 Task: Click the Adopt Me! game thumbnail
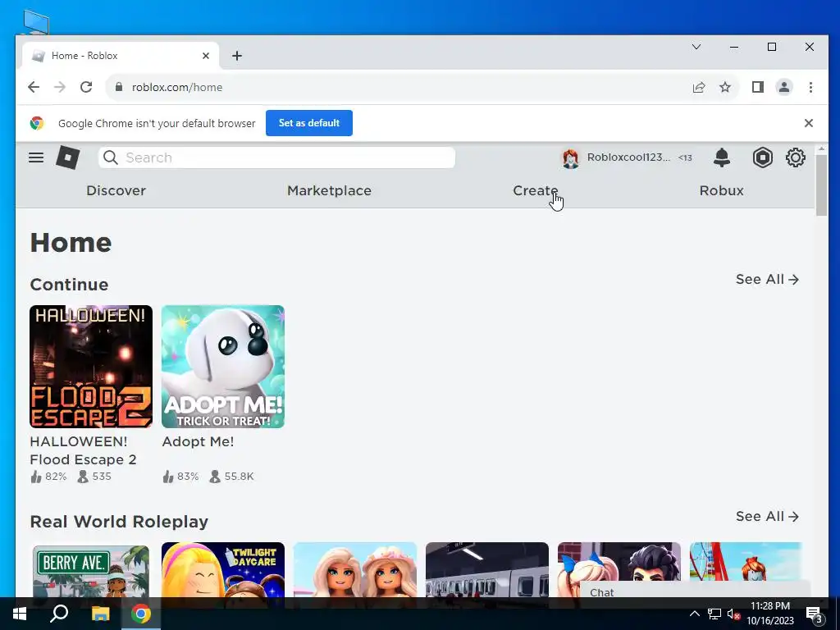click(x=223, y=367)
